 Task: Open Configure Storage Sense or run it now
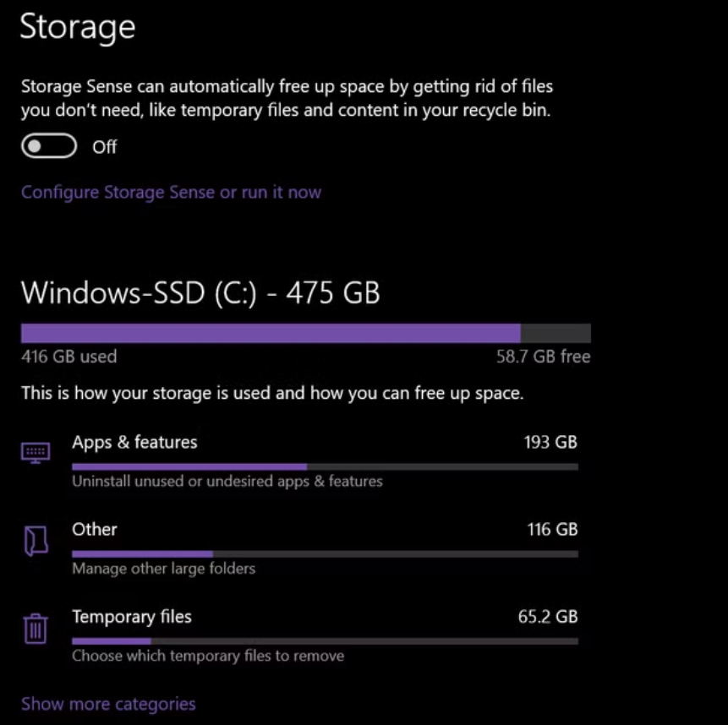[x=171, y=192]
